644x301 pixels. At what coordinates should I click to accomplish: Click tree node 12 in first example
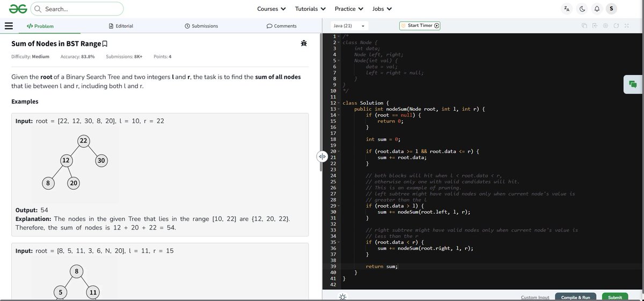click(65, 160)
